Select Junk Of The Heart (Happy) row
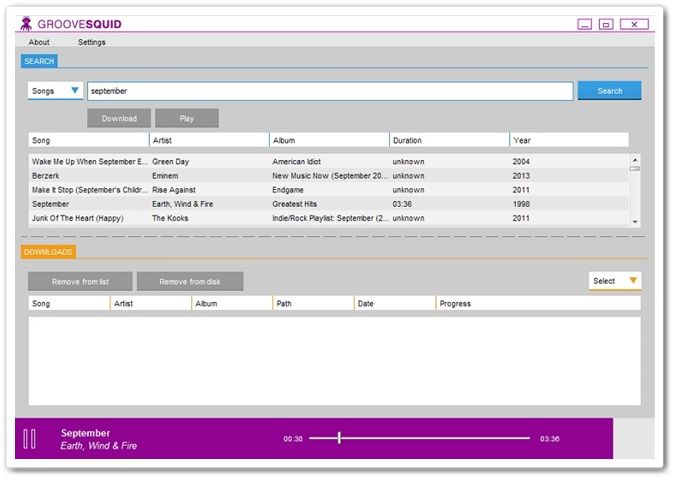676x480 pixels. pyautogui.click(x=329, y=218)
